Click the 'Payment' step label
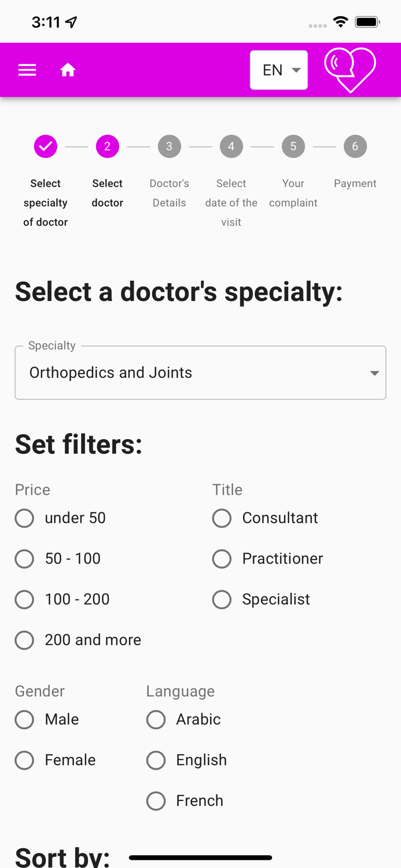The image size is (401, 868). pos(355,183)
